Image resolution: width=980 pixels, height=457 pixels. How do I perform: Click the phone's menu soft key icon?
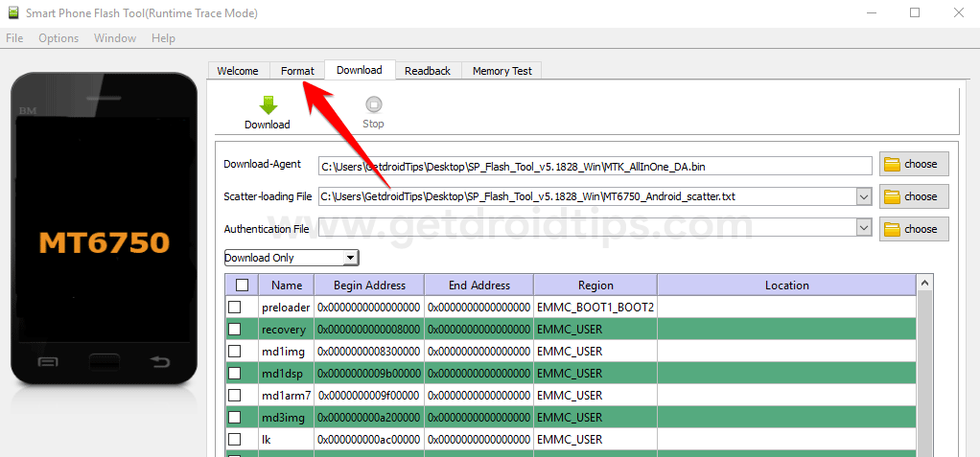pos(48,361)
